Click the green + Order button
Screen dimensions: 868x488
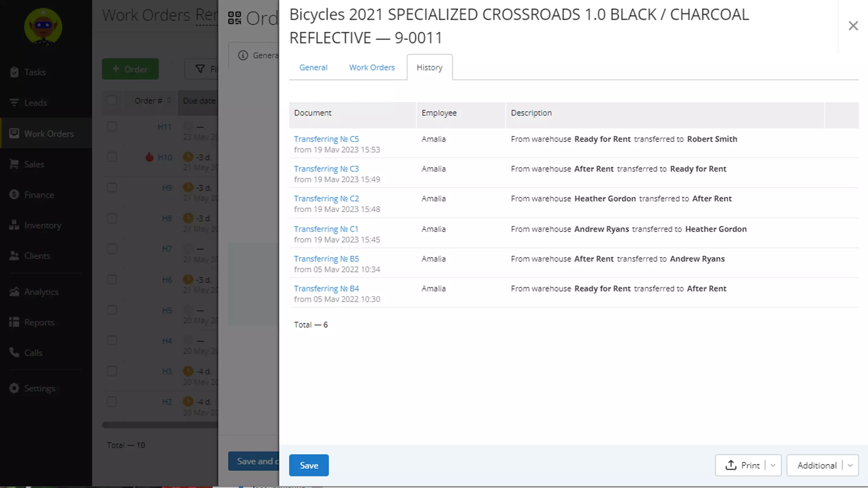point(130,69)
